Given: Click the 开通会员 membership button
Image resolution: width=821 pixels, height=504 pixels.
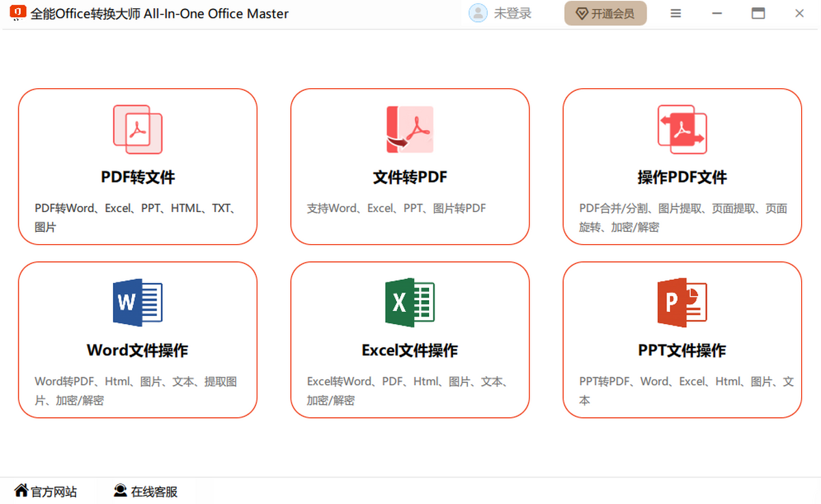Looking at the screenshot, I should 605,13.
